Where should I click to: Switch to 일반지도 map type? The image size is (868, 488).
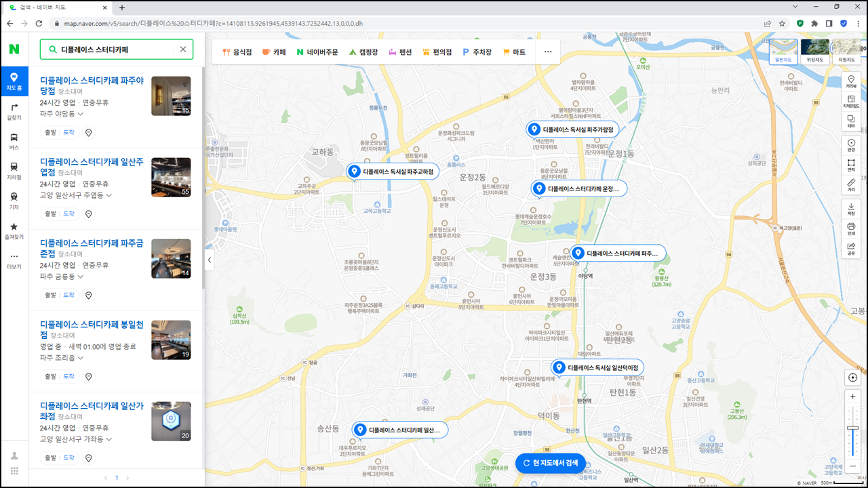click(x=784, y=51)
